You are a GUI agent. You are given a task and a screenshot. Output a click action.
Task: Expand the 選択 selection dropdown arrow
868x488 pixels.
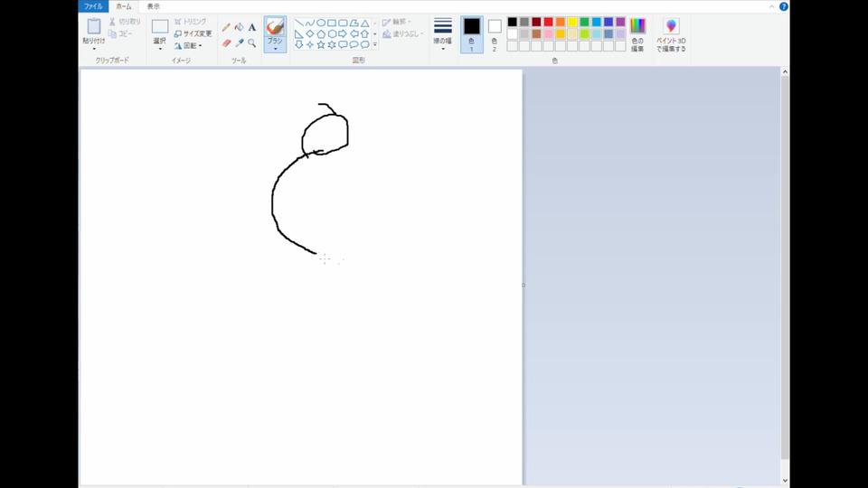click(x=160, y=49)
